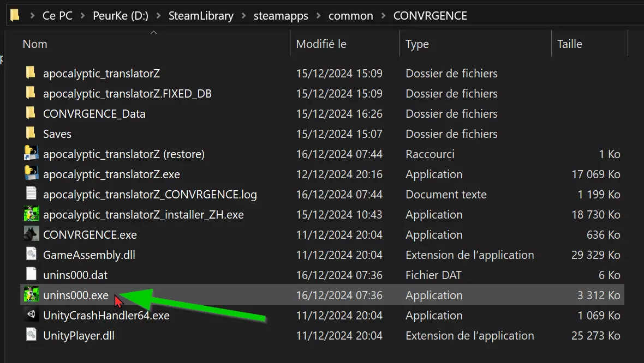Select the Saves folder name
The height and width of the screenshot is (363, 644).
57,134
